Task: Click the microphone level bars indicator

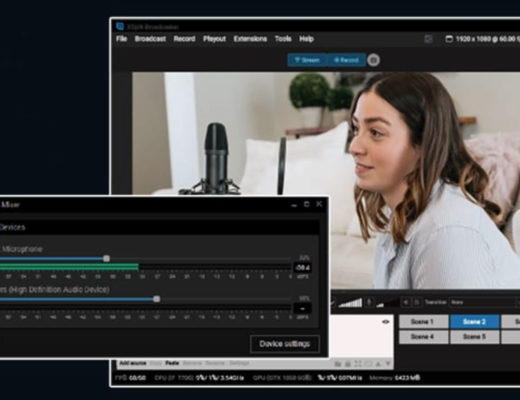Action: (x=387, y=303)
